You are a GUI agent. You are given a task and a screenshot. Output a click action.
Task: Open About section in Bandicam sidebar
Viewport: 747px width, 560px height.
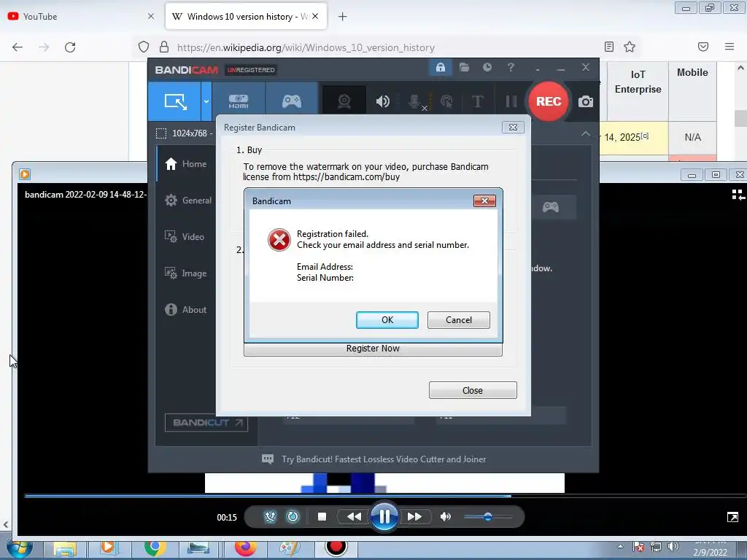(186, 310)
